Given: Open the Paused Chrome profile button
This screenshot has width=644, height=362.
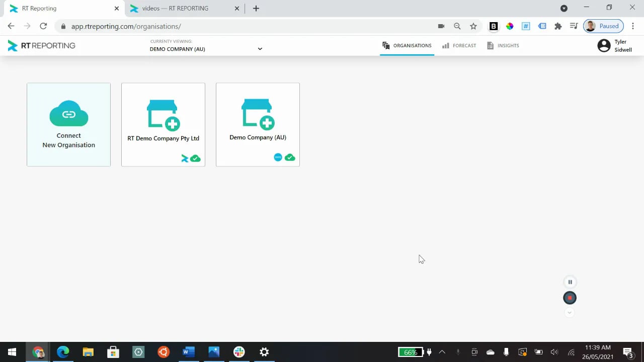Looking at the screenshot, I should (603, 26).
